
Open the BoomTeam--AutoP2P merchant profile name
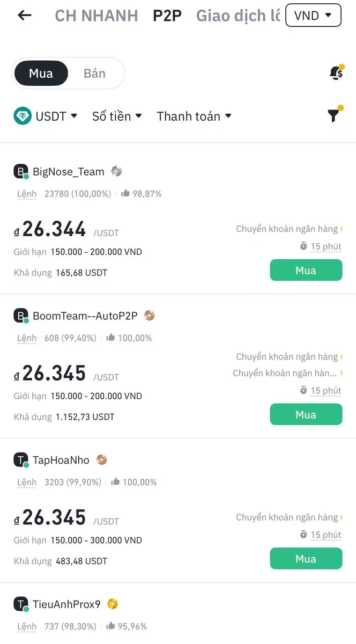[85, 316]
